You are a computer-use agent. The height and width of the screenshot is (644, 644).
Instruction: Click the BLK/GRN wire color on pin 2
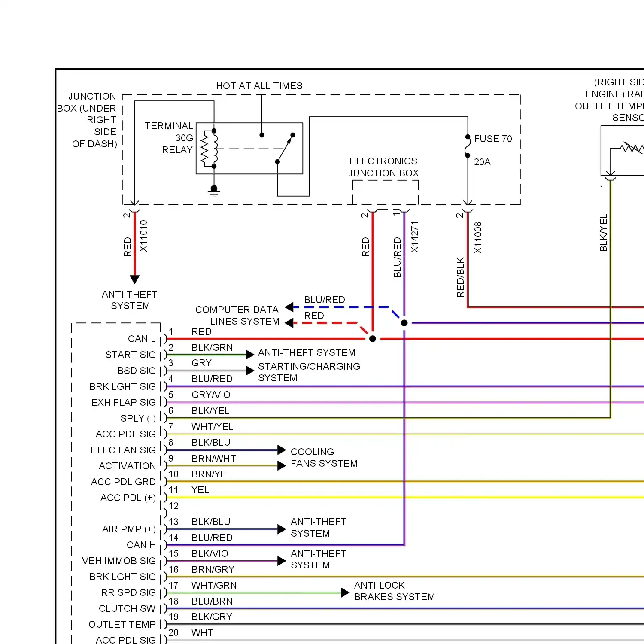[212, 347]
